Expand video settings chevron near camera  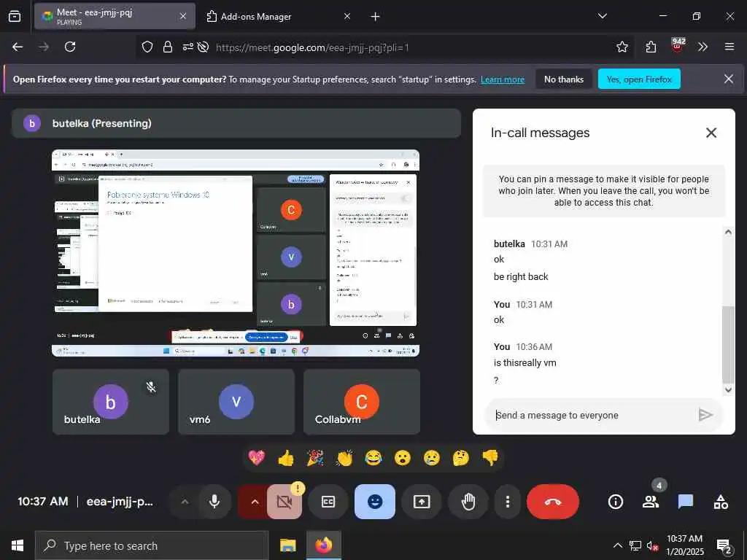pyautogui.click(x=255, y=502)
